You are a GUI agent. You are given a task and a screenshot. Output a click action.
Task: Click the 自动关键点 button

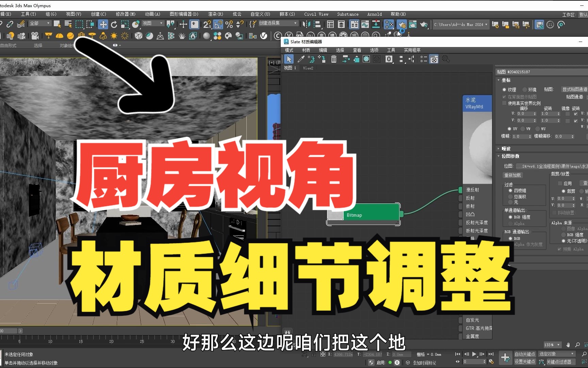tap(524, 354)
